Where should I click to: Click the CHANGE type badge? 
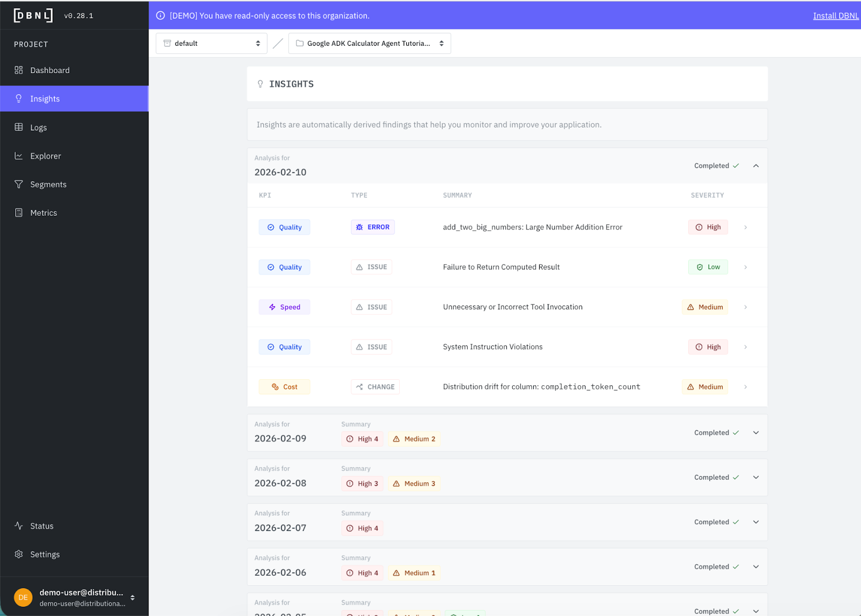tap(375, 387)
